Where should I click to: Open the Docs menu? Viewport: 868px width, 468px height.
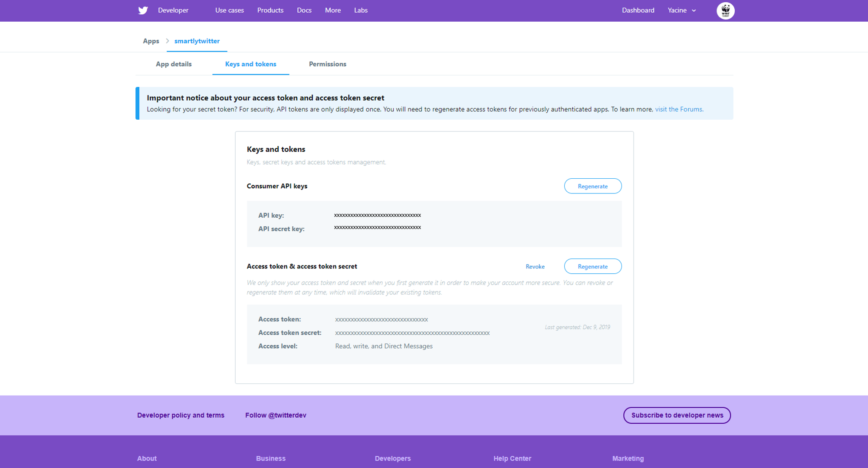(x=304, y=10)
